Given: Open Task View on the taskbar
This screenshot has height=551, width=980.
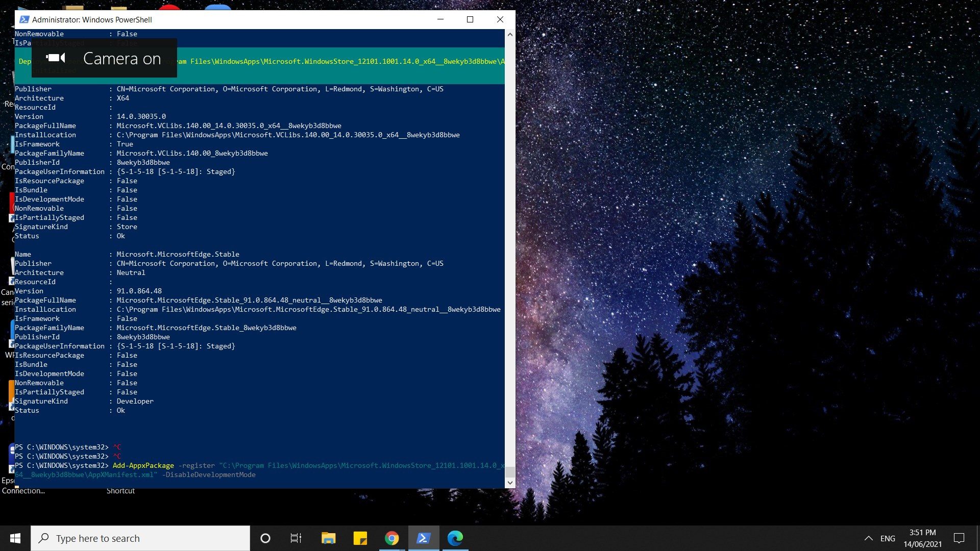Looking at the screenshot, I should [x=296, y=538].
